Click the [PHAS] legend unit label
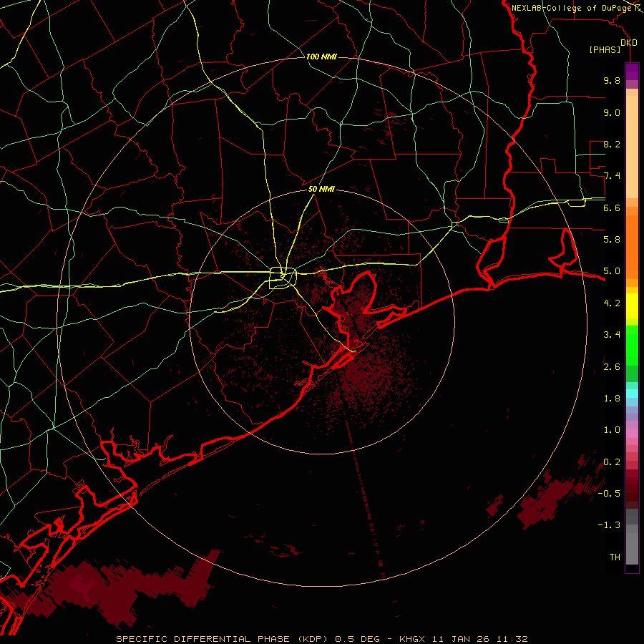This screenshot has width=644, height=644. pyautogui.click(x=605, y=49)
